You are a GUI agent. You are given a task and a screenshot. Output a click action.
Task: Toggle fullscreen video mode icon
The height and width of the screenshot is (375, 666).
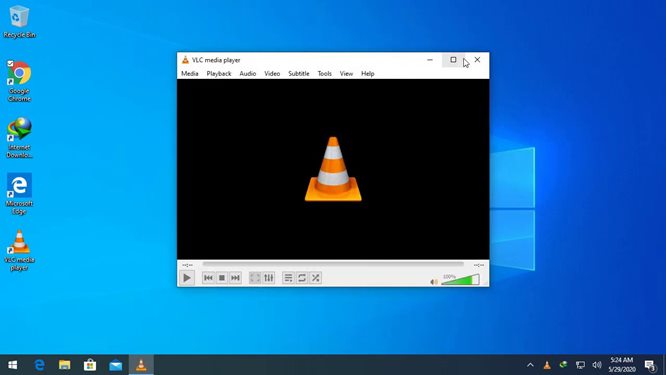click(x=255, y=278)
